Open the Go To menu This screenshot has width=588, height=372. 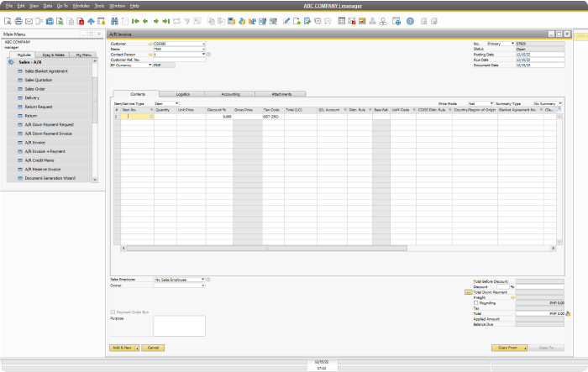[x=62, y=6]
